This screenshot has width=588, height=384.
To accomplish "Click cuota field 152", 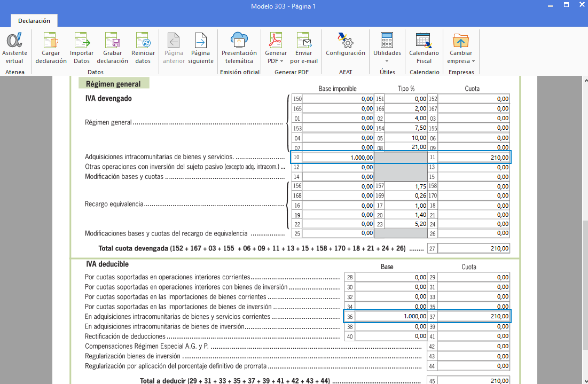I will 474,99.
